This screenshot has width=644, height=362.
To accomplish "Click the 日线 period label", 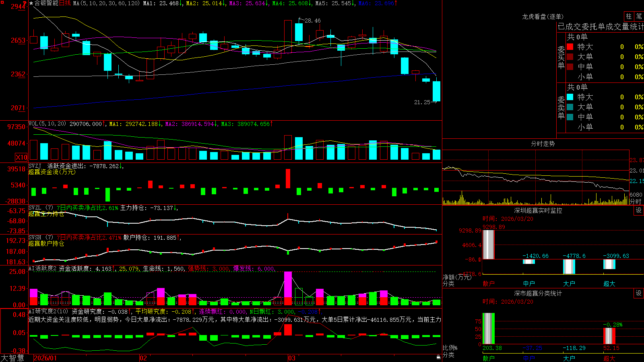I will click(65, 3).
